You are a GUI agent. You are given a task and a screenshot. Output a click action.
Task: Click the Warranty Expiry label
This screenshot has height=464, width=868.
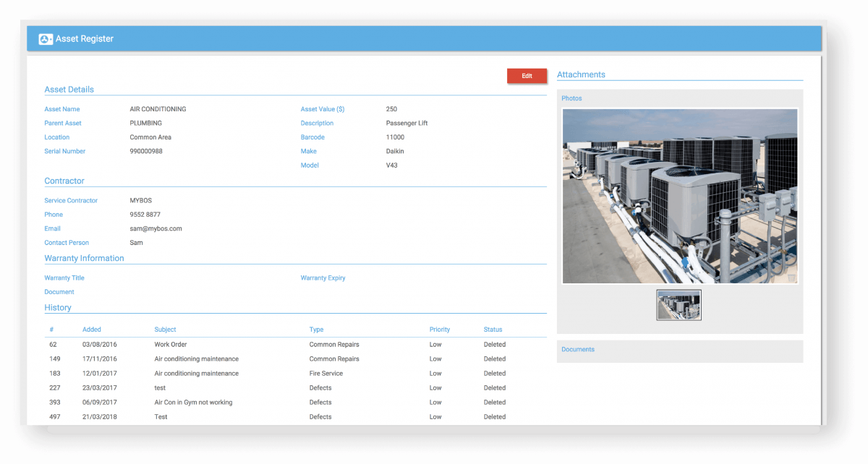click(323, 278)
